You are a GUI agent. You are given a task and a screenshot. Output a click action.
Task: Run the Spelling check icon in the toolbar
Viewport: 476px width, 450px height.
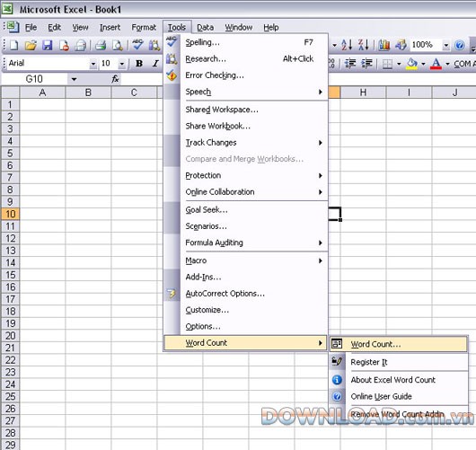(137, 45)
